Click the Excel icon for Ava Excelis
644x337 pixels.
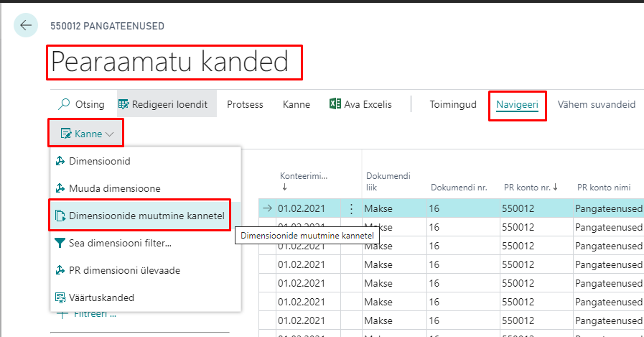pyautogui.click(x=335, y=104)
